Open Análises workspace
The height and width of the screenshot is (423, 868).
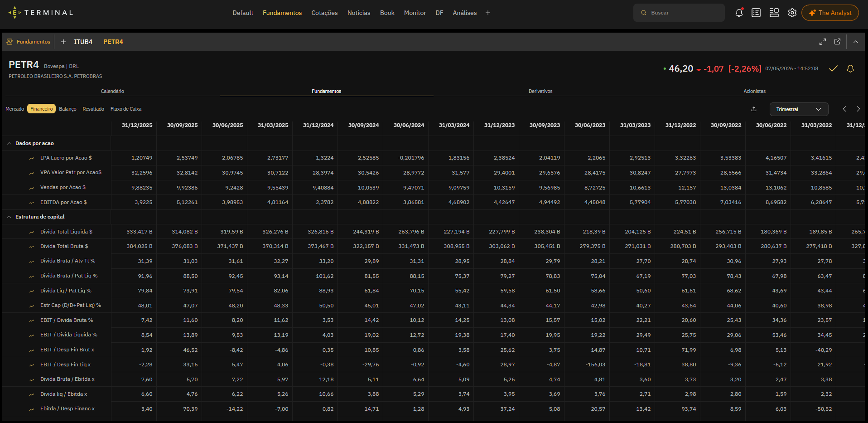pos(465,13)
